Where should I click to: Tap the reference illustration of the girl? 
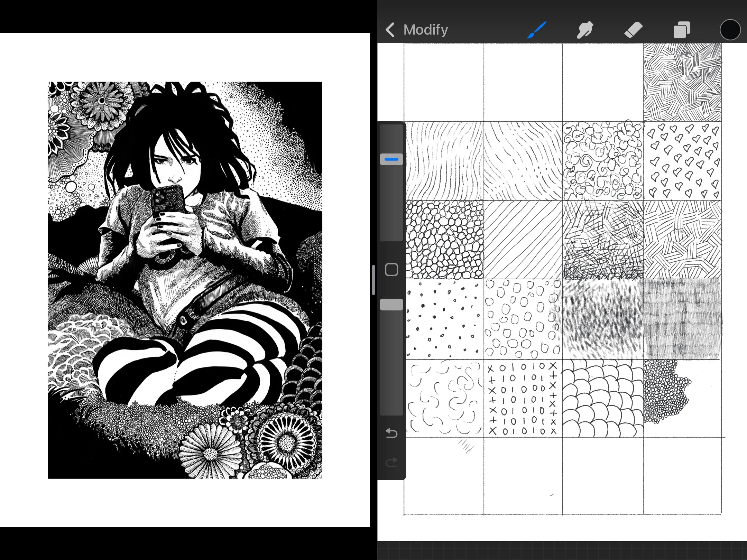click(x=185, y=280)
